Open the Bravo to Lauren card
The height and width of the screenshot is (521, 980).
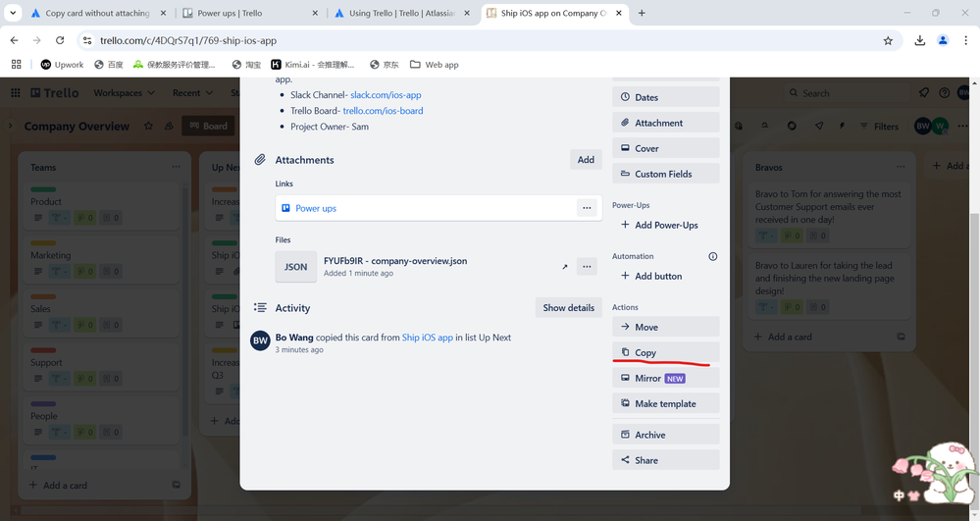point(829,286)
